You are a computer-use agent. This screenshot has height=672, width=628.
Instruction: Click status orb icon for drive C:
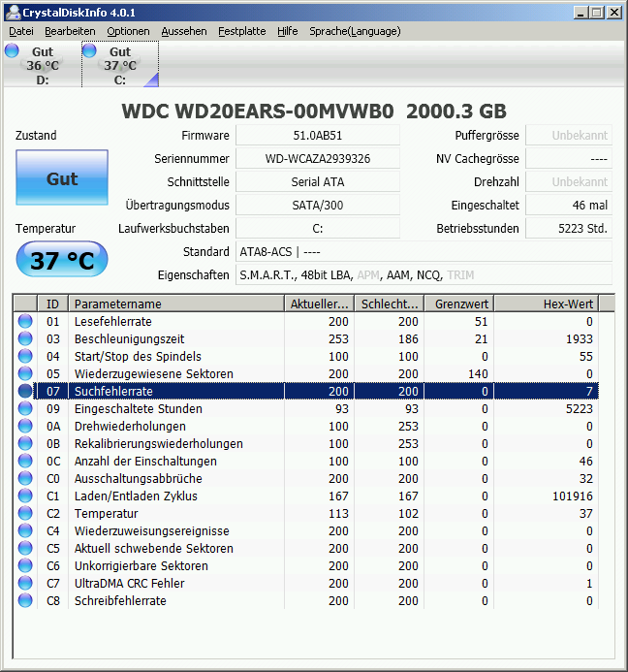(x=89, y=50)
